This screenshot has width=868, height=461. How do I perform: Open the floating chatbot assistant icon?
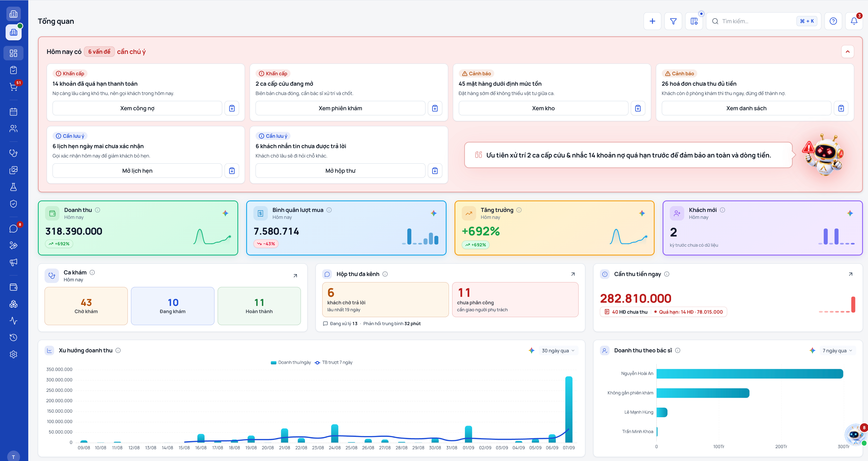(855, 435)
